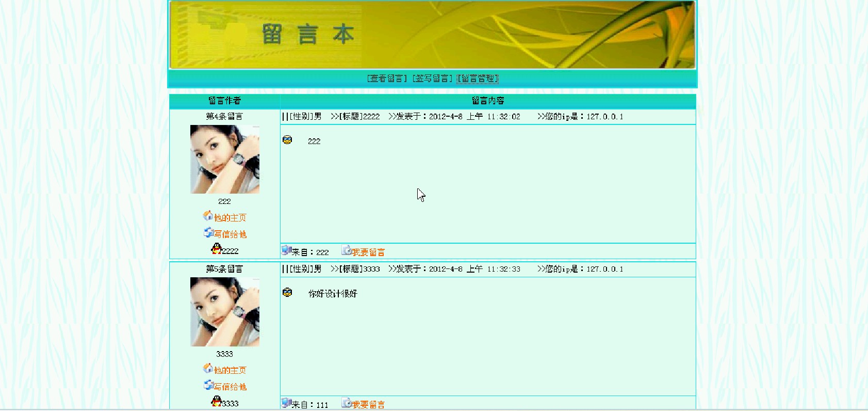Open 我要留言 link in message 5
This screenshot has width=868, height=411.
368,405
